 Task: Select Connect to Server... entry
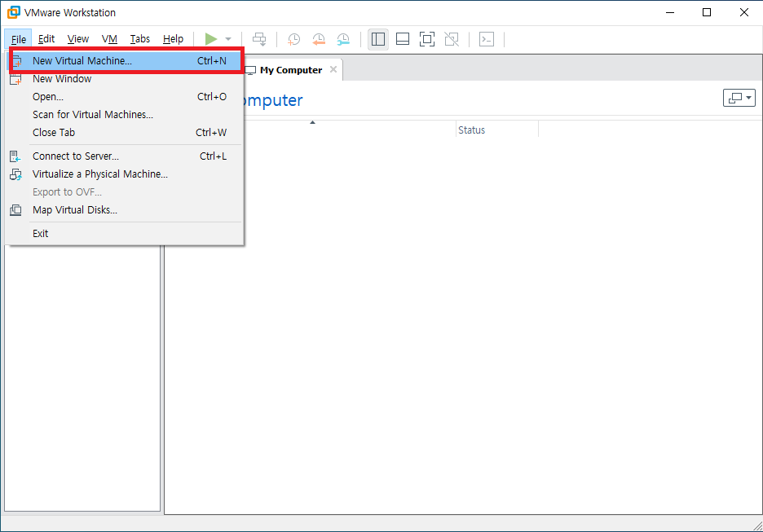(x=125, y=156)
